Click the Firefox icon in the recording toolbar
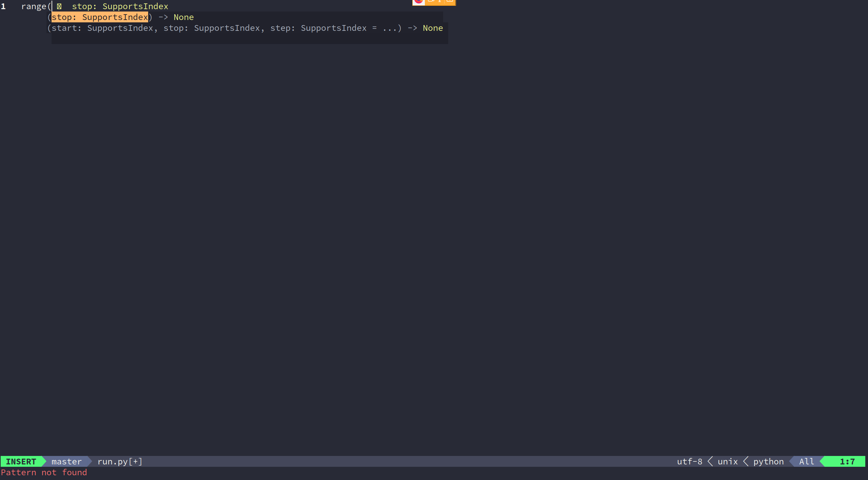The width and height of the screenshot is (868, 480). (418, 2)
